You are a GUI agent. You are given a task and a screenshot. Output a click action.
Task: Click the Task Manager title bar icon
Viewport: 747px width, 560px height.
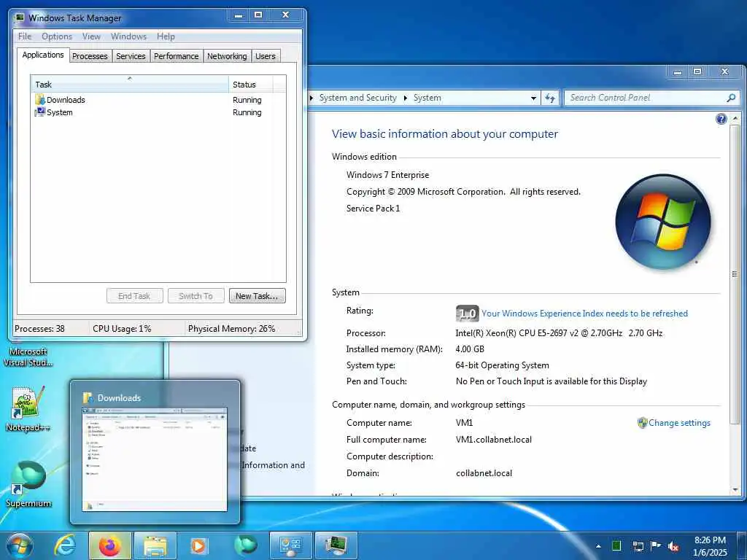tap(20, 18)
